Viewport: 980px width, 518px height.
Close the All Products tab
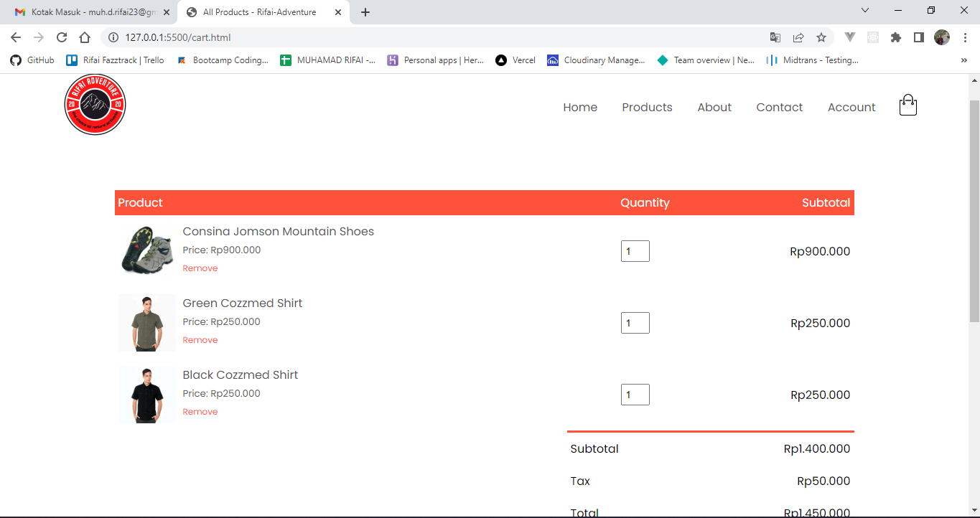338,12
